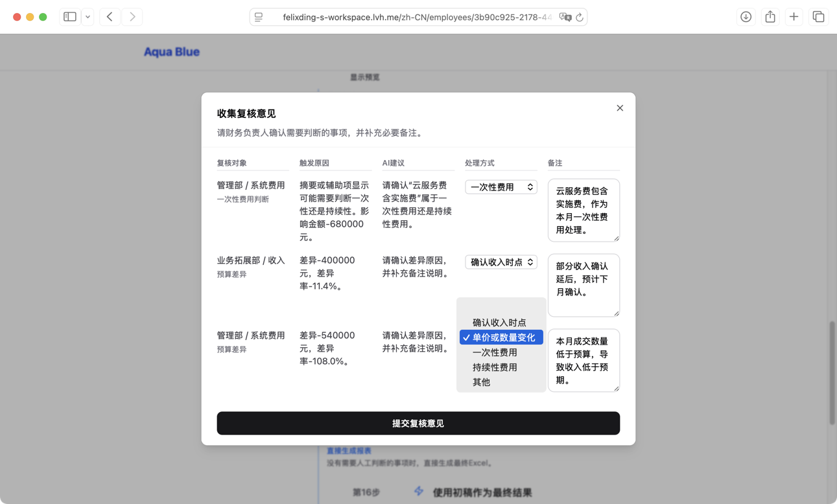Click 显示预览 text behind dialog
Viewport: 837px width, 504px height.
tap(365, 77)
